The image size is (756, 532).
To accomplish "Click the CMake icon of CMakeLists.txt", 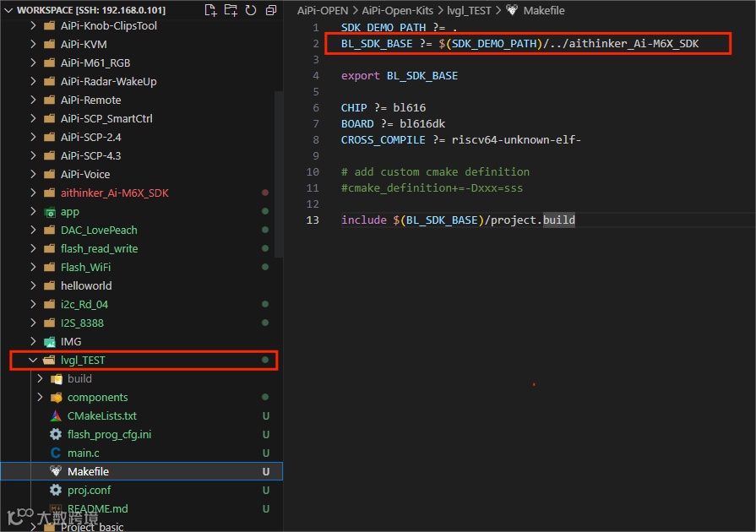I will [x=56, y=415].
